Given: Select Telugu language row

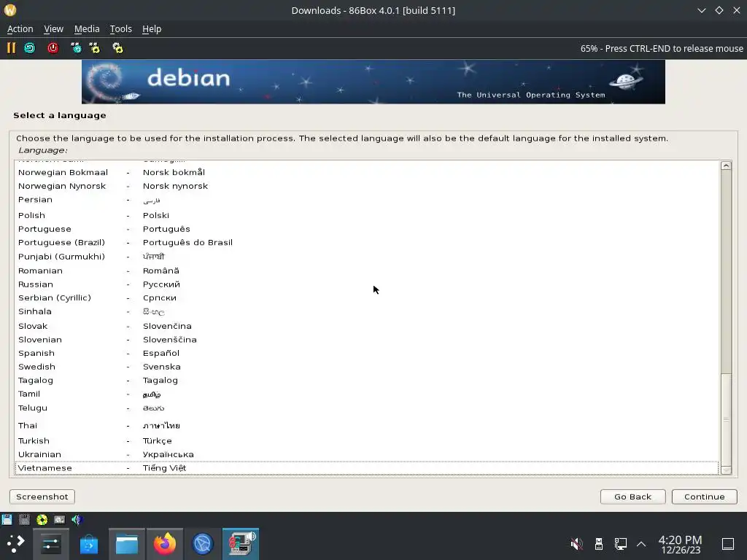Looking at the screenshot, I should [x=366, y=408].
